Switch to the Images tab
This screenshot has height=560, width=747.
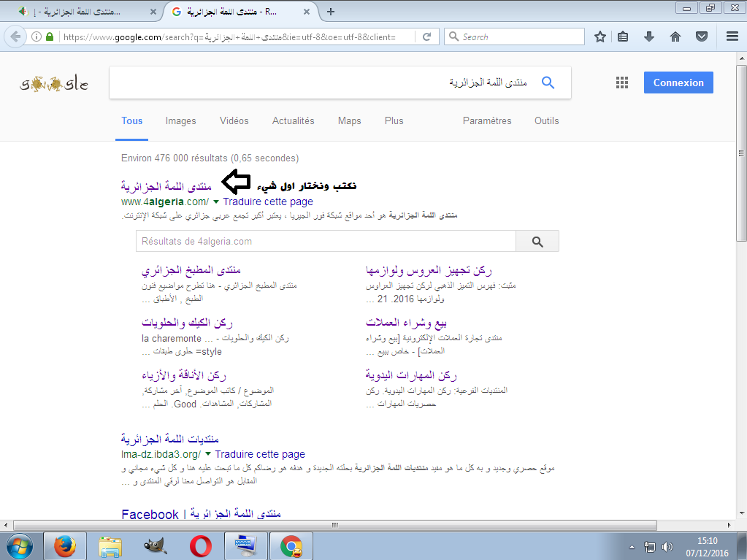pos(180,121)
